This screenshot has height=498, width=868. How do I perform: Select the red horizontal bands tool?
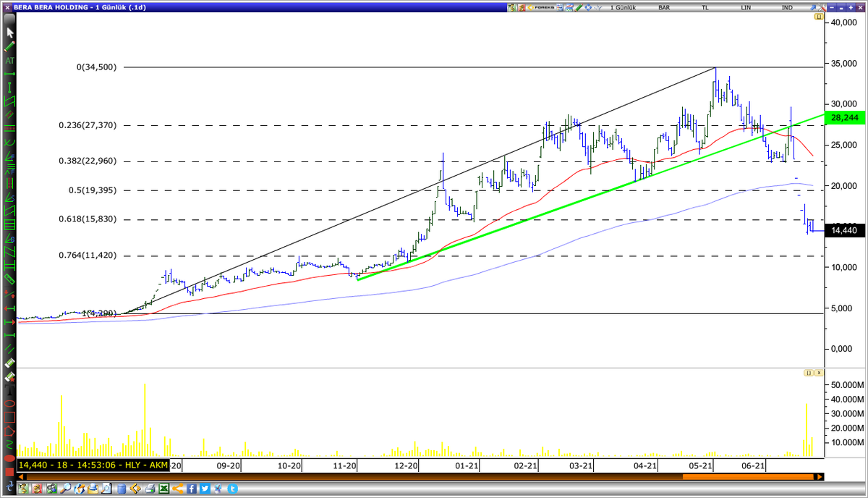click(x=10, y=129)
